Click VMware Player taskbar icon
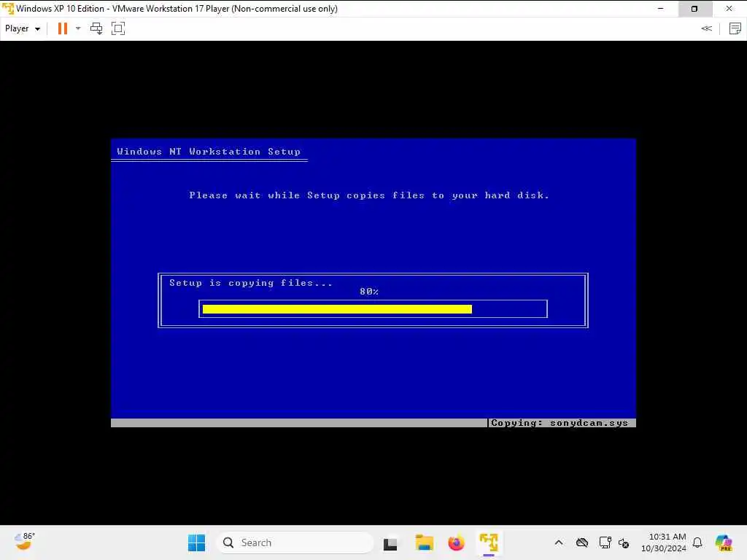 [x=489, y=542]
